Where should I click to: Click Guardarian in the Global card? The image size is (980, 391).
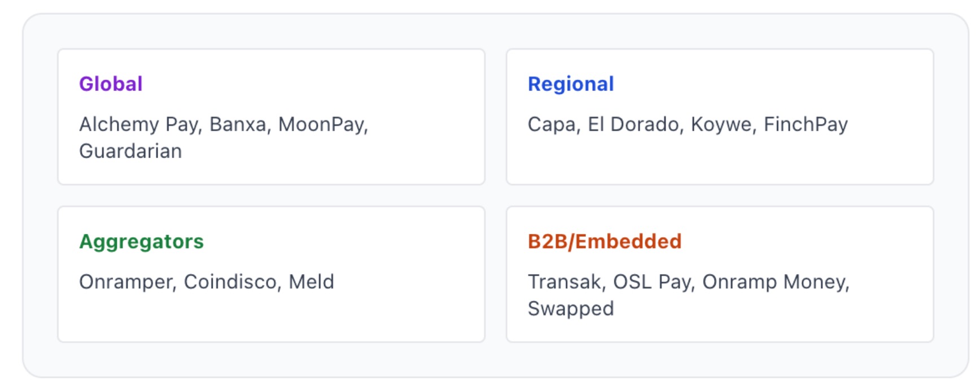coord(130,151)
